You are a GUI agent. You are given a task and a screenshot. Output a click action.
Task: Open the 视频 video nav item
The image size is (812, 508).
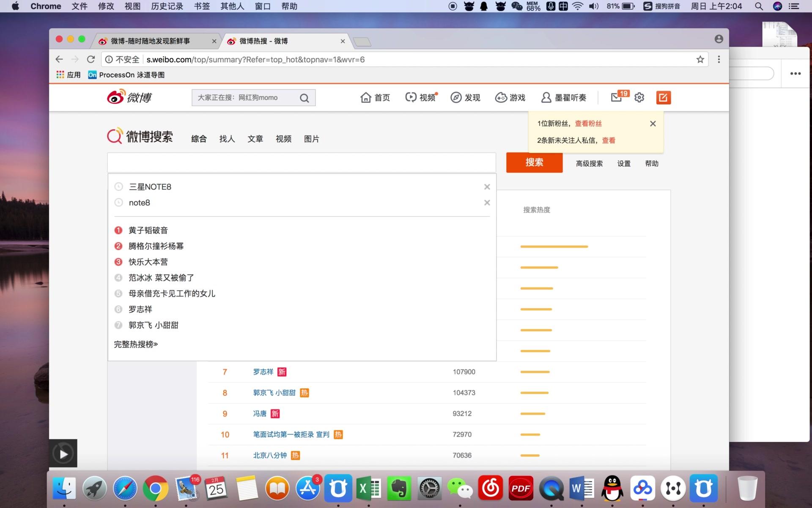coord(421,98)
